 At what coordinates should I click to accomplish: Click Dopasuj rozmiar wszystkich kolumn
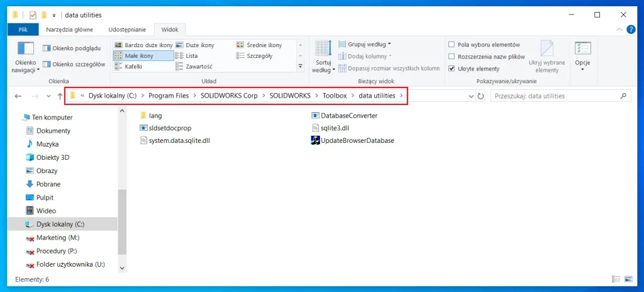(x=389, y=68)
